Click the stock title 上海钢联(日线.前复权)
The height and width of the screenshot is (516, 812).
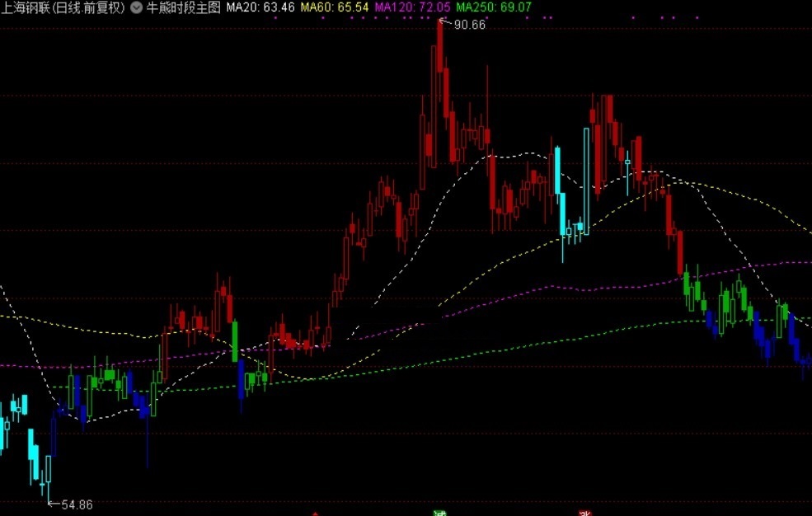tap(63, 7)
